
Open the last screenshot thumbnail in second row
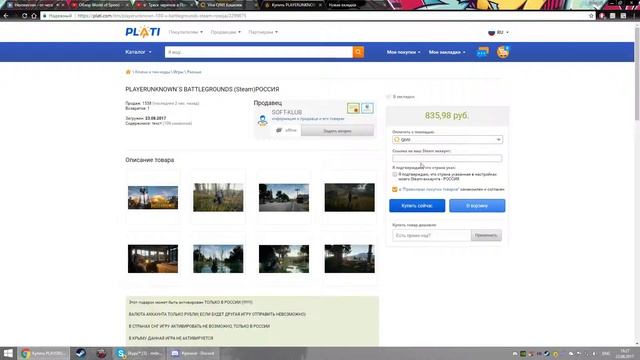coord(349,259)
